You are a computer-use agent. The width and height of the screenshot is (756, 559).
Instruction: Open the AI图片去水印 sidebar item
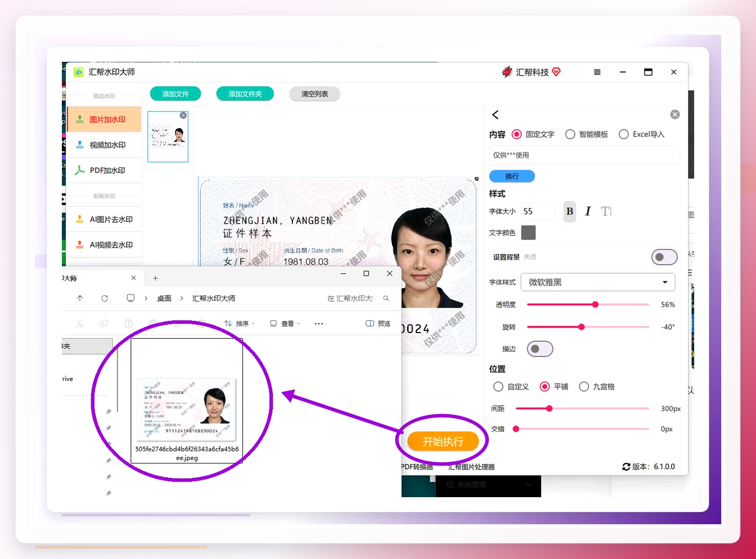104,219
